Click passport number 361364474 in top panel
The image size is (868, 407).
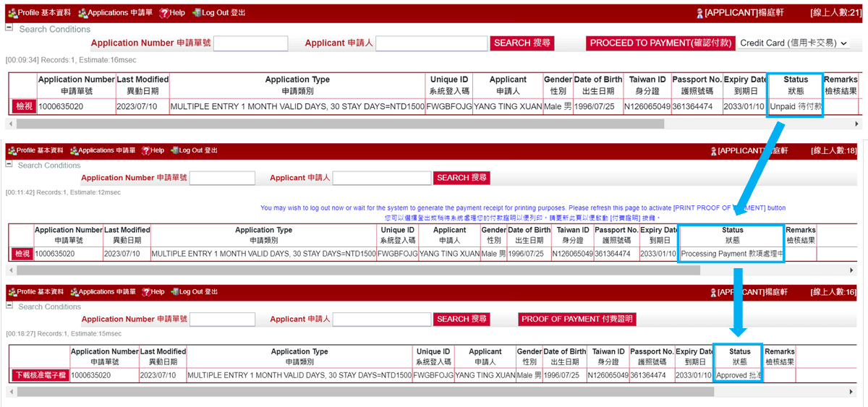[x=692, y=107]
